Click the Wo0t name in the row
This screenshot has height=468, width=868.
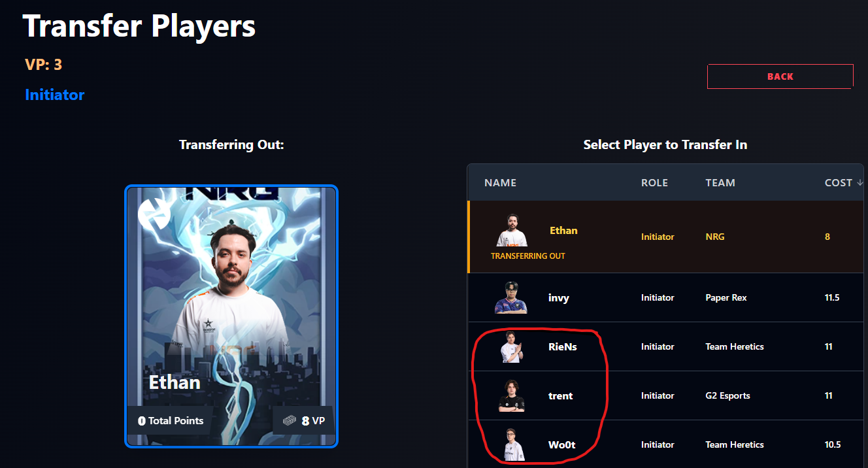pyautogui.click(x=562, y=445)
